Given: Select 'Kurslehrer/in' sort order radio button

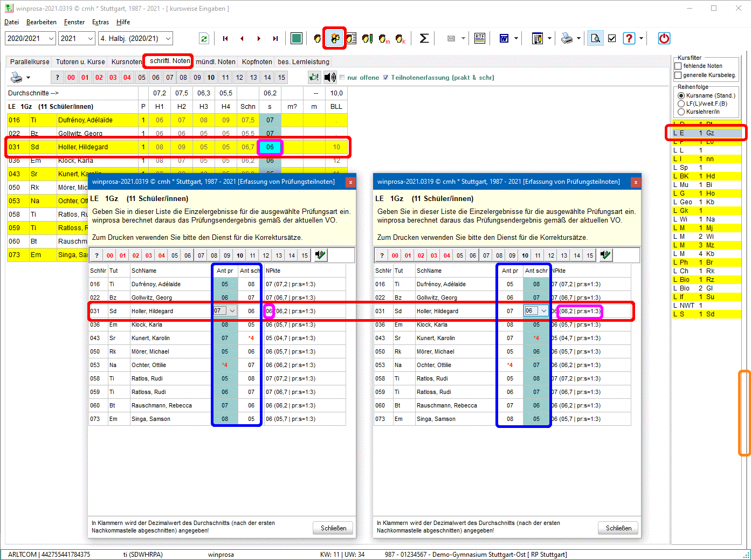Looking at the screenshot, I should point(681,112).
